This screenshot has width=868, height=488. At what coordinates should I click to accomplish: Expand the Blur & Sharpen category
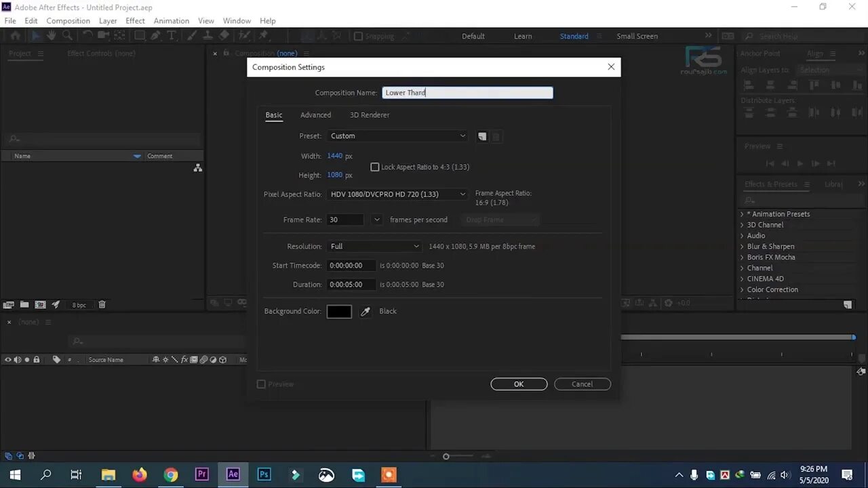[x=742, y=247]
